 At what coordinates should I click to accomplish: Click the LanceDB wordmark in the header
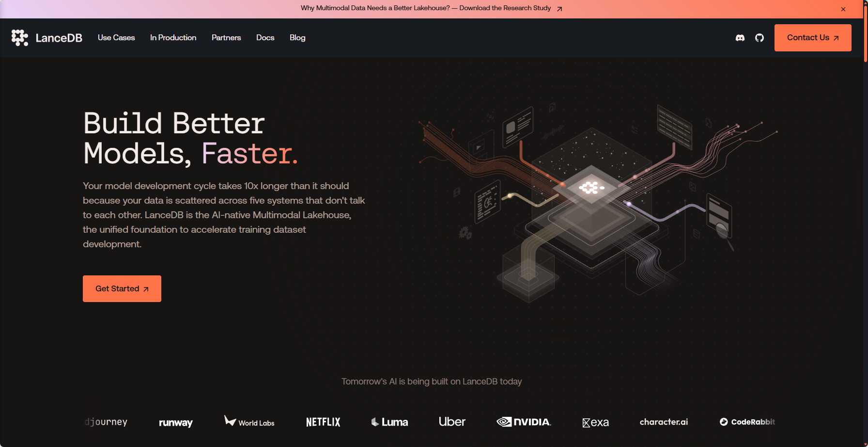tap(59, 38)
